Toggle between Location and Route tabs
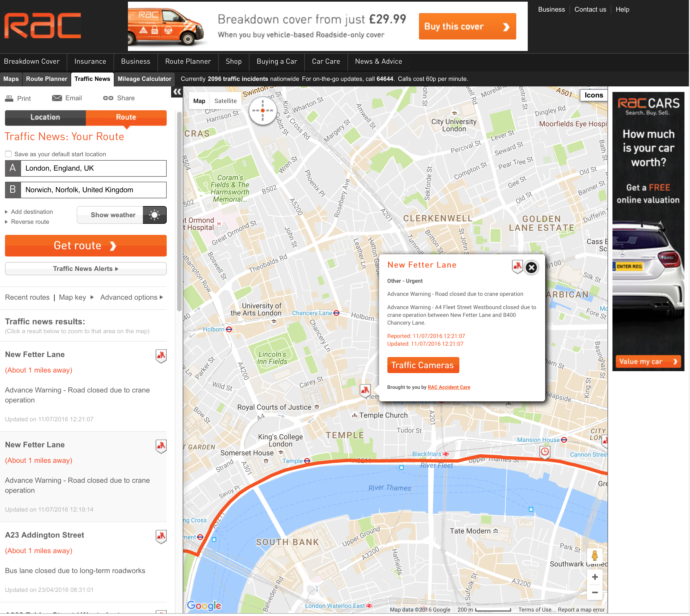The width and height of the screenshot is (690, 616). (x=45, y=117)
